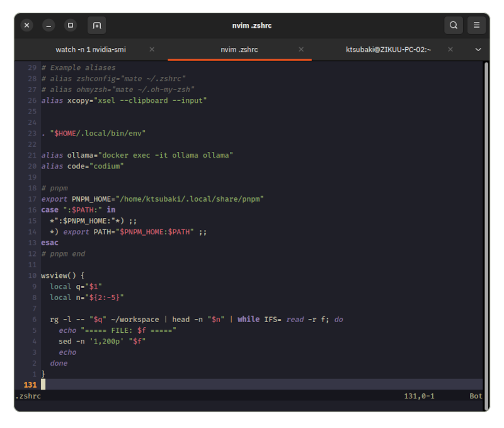Switch to the ktsubaki@ZIKUU-PC-02 tab
Screen dimensions: 504x428
click(x=388, y=50)
